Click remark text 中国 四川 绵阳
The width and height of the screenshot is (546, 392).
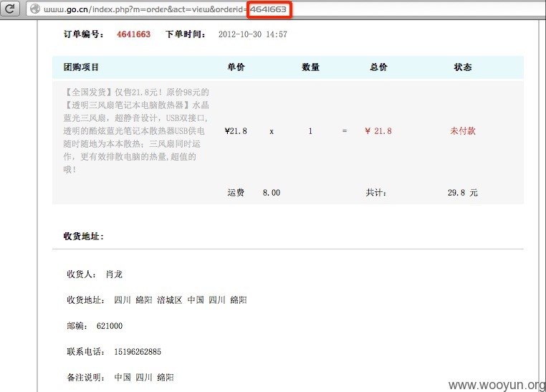pos(144,378)
